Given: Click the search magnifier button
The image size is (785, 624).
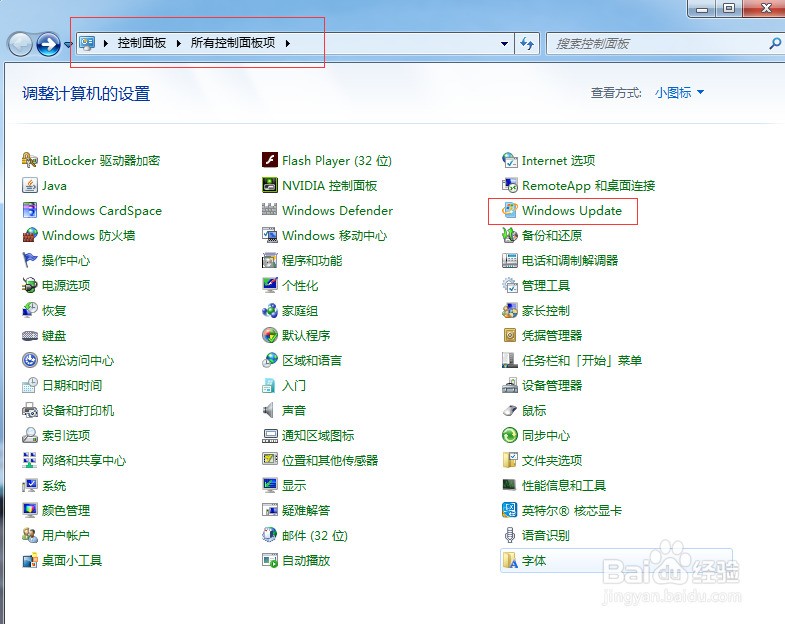Looking at the screenshot, I should click(x=775, y=44).
